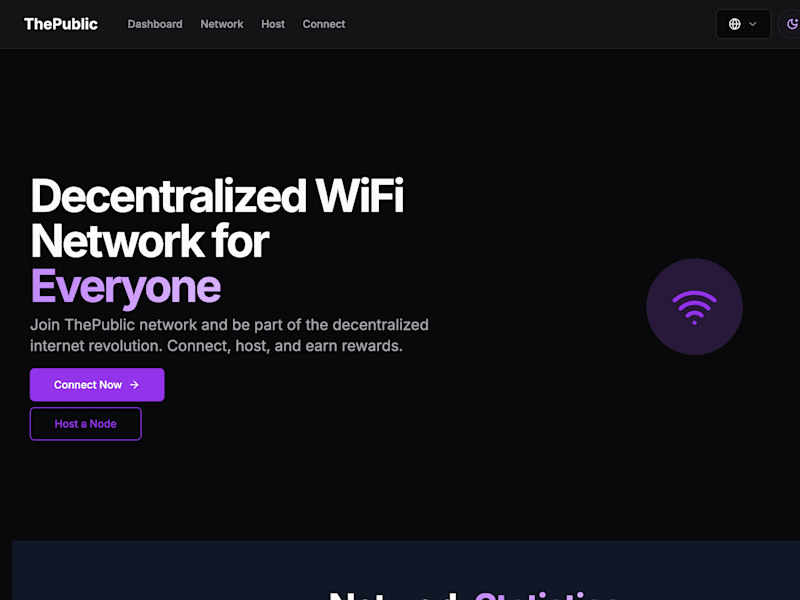The image size is (800, 600).
Task: Click the Host a Node button
Action: (x=86, y=423)
